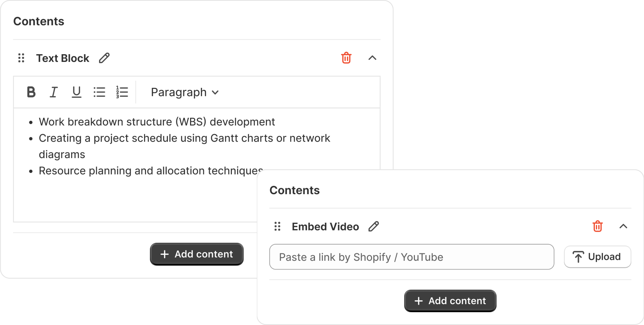Rename the Embed Video block
Image resolution: width=644 pixels, height=325 pixels.
373,226
